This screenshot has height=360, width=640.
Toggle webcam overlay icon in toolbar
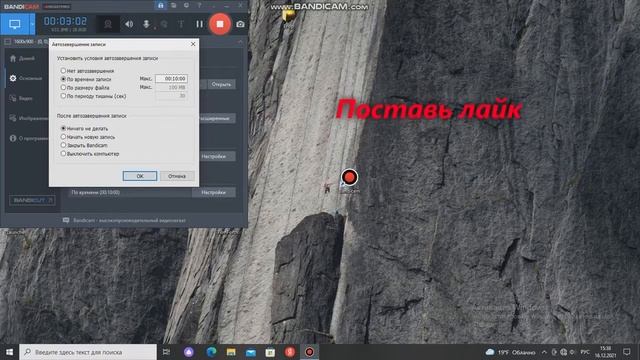coord(108,24)
